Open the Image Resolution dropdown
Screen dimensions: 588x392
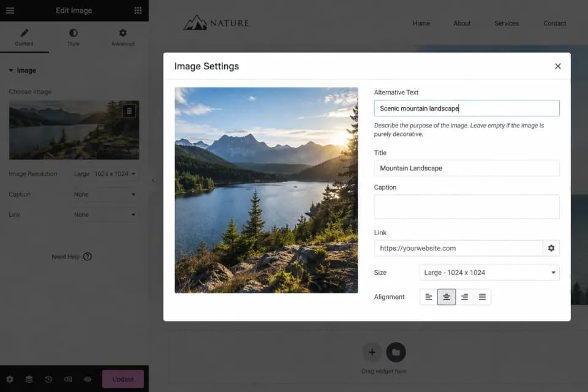(105, 174)
